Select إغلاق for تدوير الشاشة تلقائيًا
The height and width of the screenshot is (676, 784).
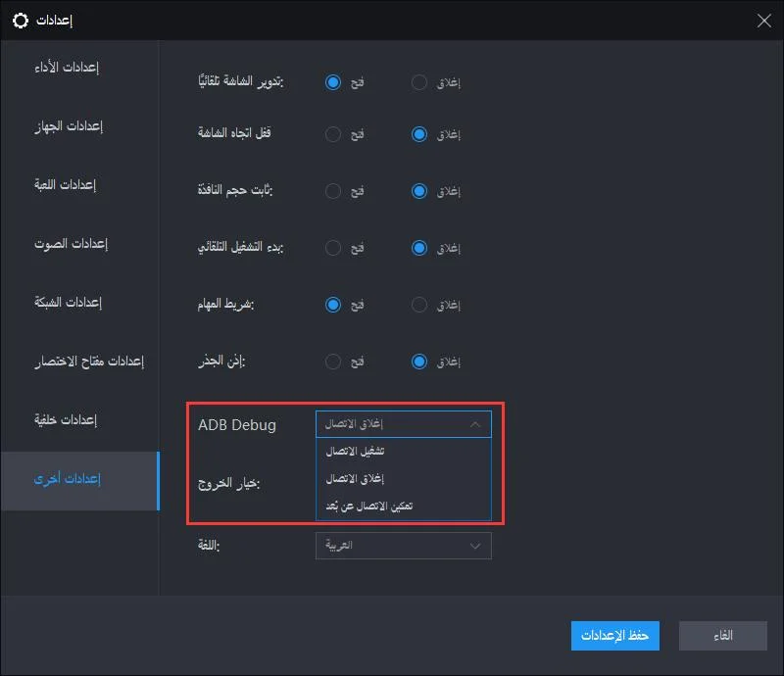419,82
